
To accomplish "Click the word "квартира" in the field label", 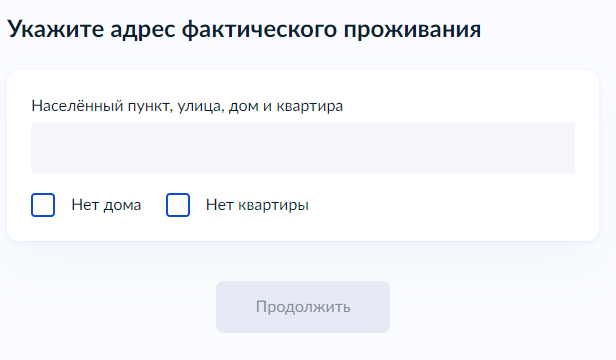I will [310, 107].
